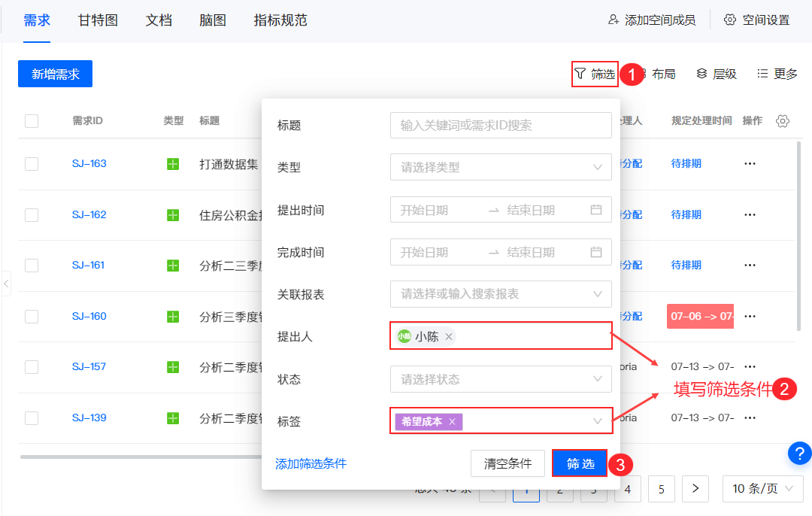Open the more actions dots for SJ-160
The image size is (812, 516).
(x=750, y=316)
